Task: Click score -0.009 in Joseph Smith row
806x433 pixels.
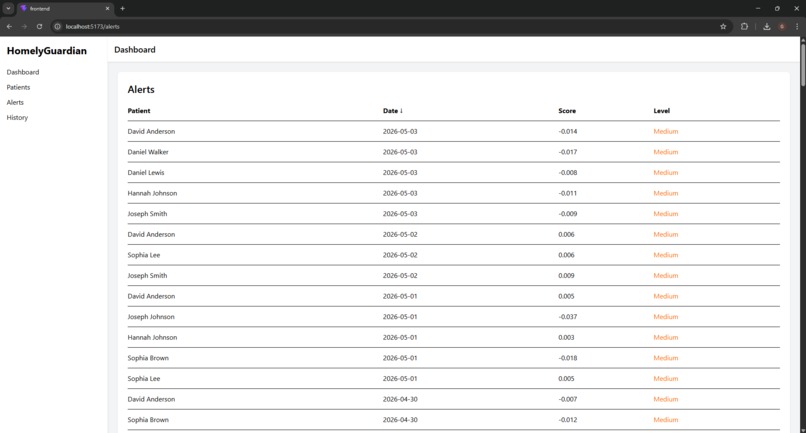Action: point(567,213)
